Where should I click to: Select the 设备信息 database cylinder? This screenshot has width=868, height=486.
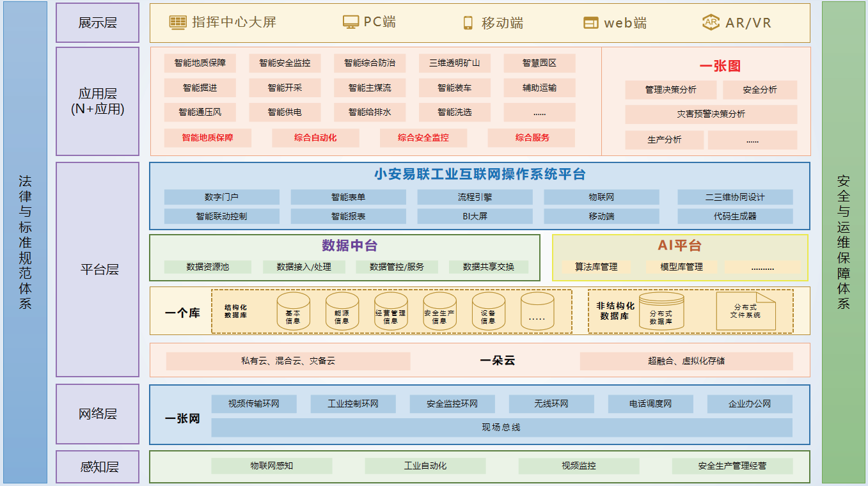tap(488, 311)
